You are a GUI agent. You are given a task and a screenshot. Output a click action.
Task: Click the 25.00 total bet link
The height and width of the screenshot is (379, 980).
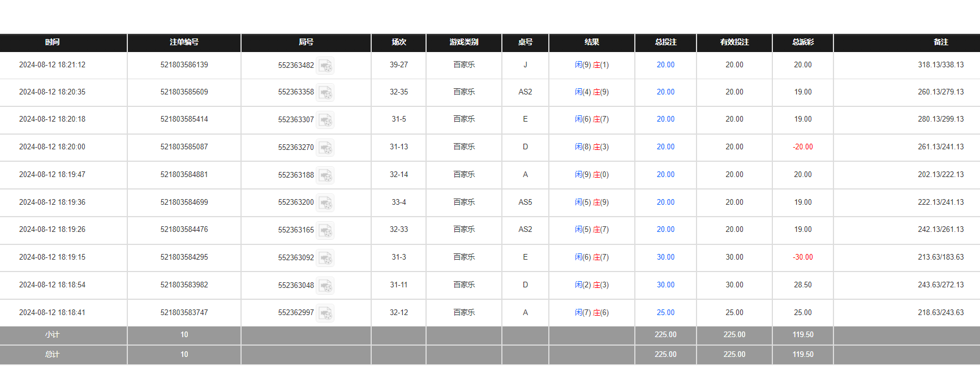point(665,313)
